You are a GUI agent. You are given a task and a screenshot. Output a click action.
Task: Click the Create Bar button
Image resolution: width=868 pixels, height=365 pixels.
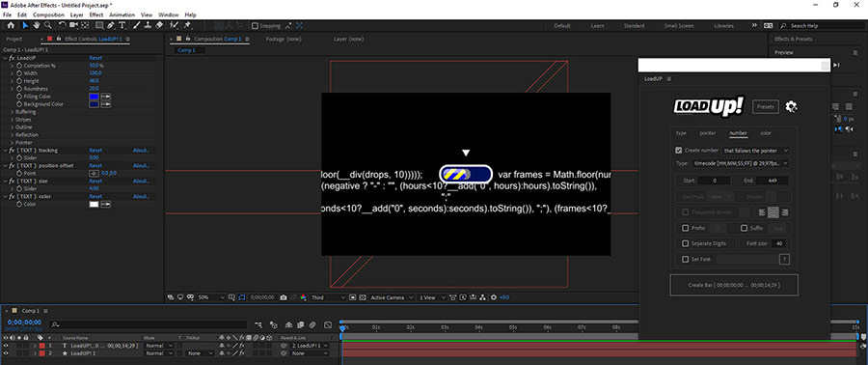(x=734, y=285)
